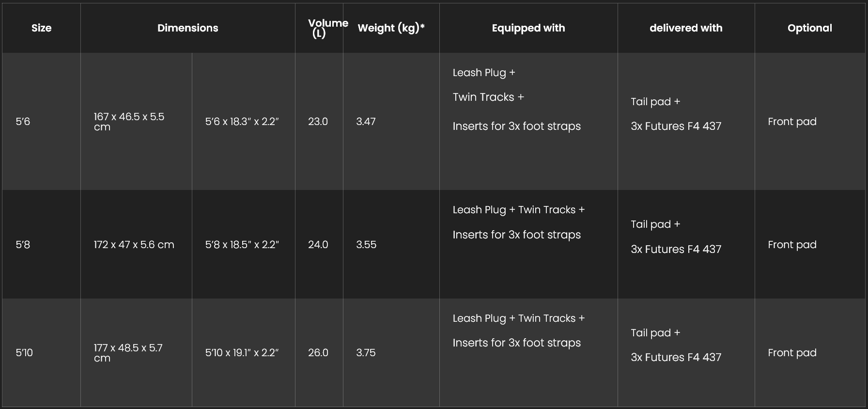Viewport: 868px width, 409px height.
Task: Click 3x Futures F4 437 in 5'8 row
Action: 676,249
